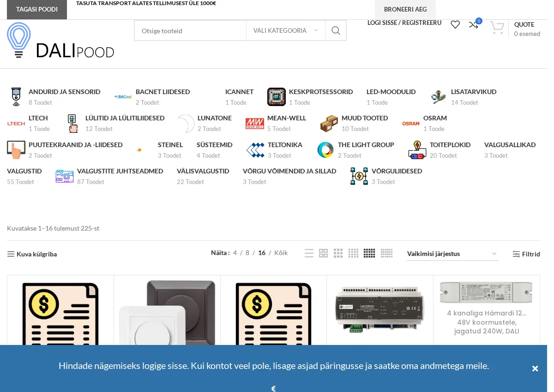Click the OSRAM brand logo
Viewport: 554px width, 392px height.
tap(411, 124)
